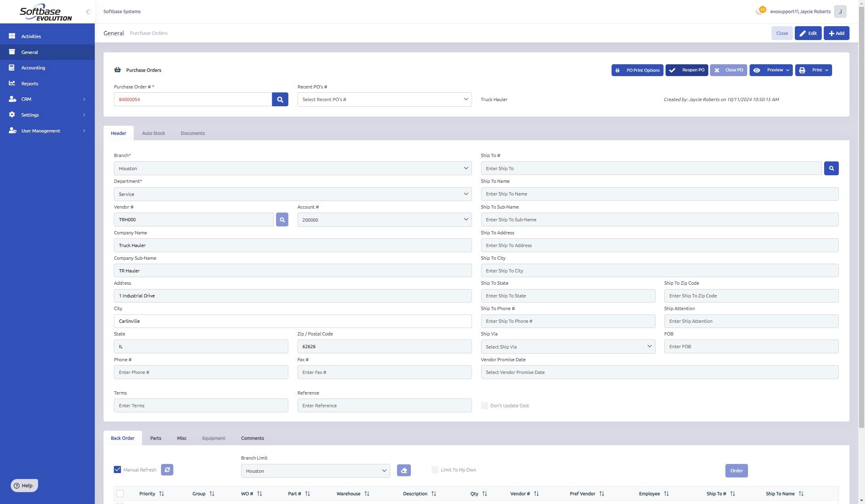Switch to the Auto Stock tab
This screenshot has height=504, width=865.
click(x=153, y=133)
